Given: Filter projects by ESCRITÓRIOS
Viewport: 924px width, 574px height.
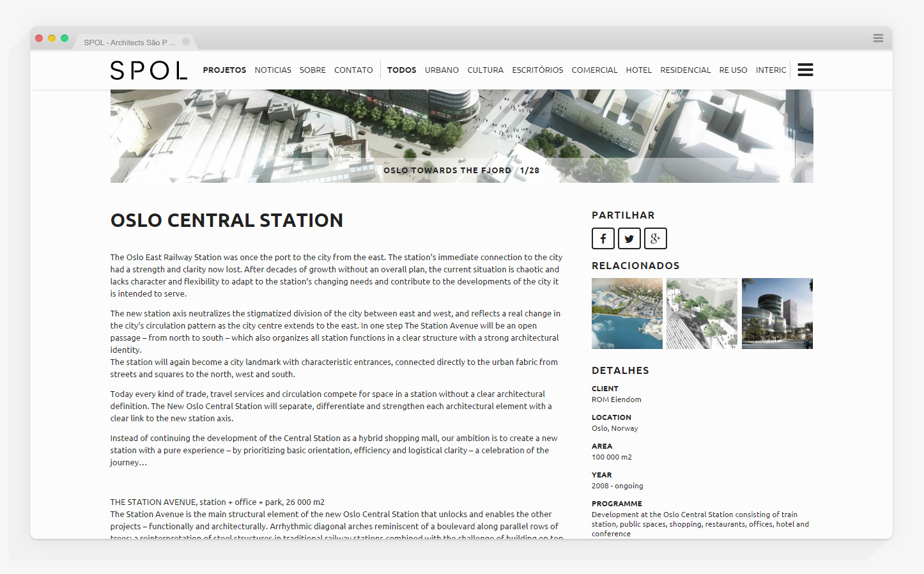Looking at the screenshot, I should (537, 70).
